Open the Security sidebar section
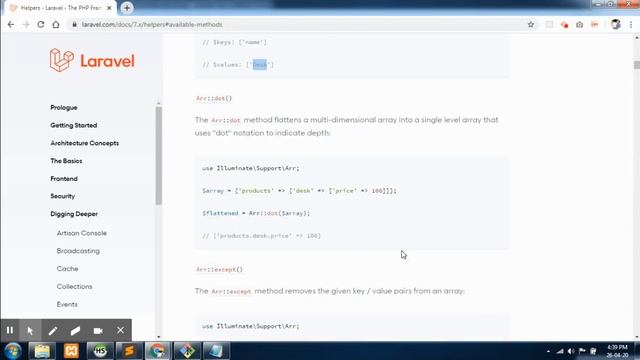Viewport: 640px width, 360px height. pyautogui.click(x=62, y=196)
